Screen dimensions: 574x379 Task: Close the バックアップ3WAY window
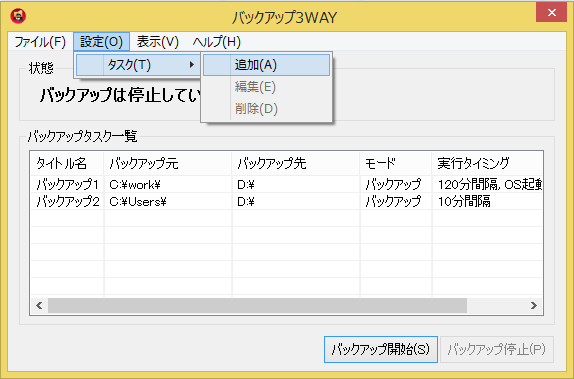point(551,13)
